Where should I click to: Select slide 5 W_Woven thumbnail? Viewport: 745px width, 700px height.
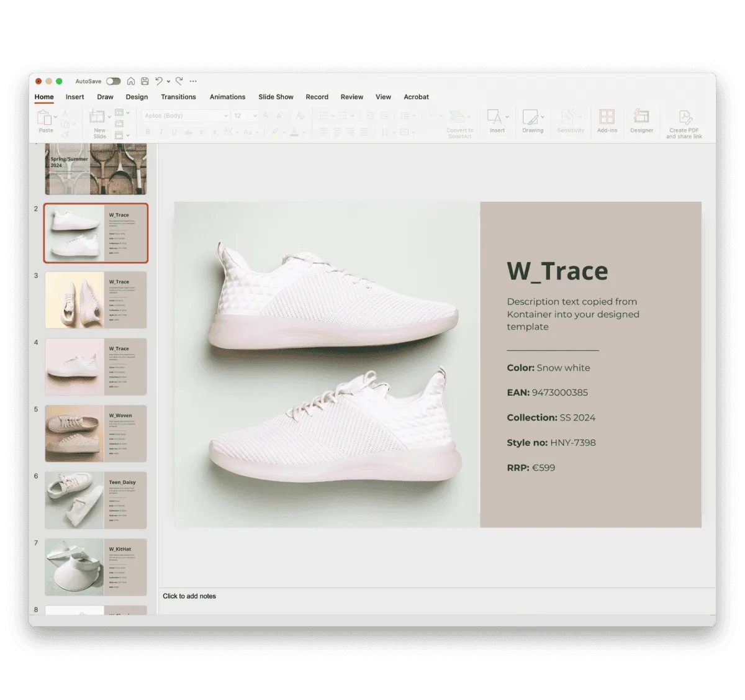pyautogui.click(x=96, y=434)
